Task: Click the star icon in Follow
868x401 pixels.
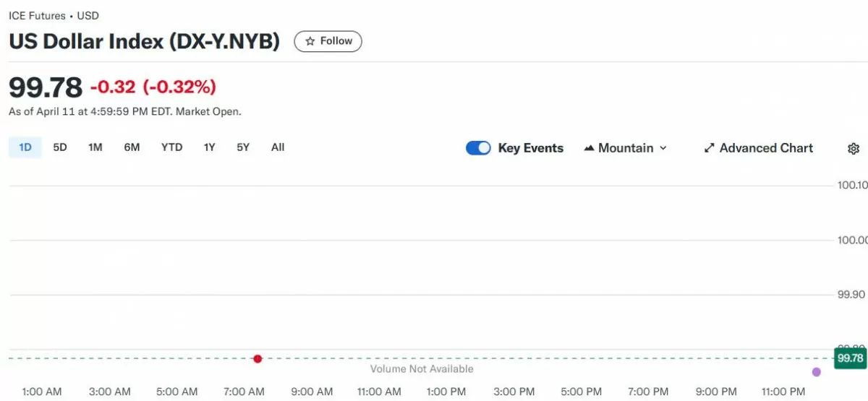Action: coord(310,41)
